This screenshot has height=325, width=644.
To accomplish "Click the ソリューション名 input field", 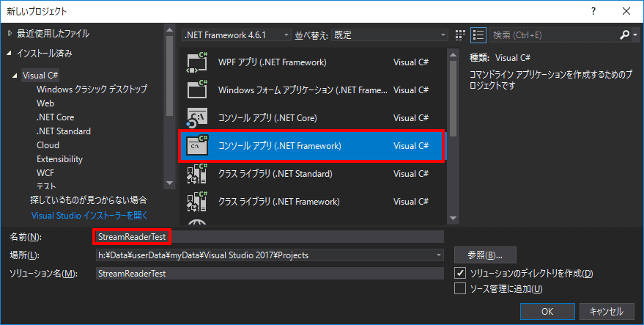I will point(270,274).
